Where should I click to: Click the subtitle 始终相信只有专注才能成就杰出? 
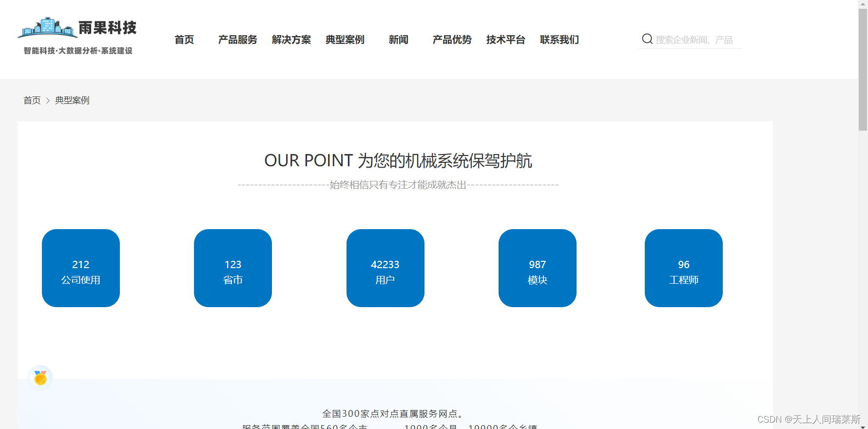tap(398, 185)
